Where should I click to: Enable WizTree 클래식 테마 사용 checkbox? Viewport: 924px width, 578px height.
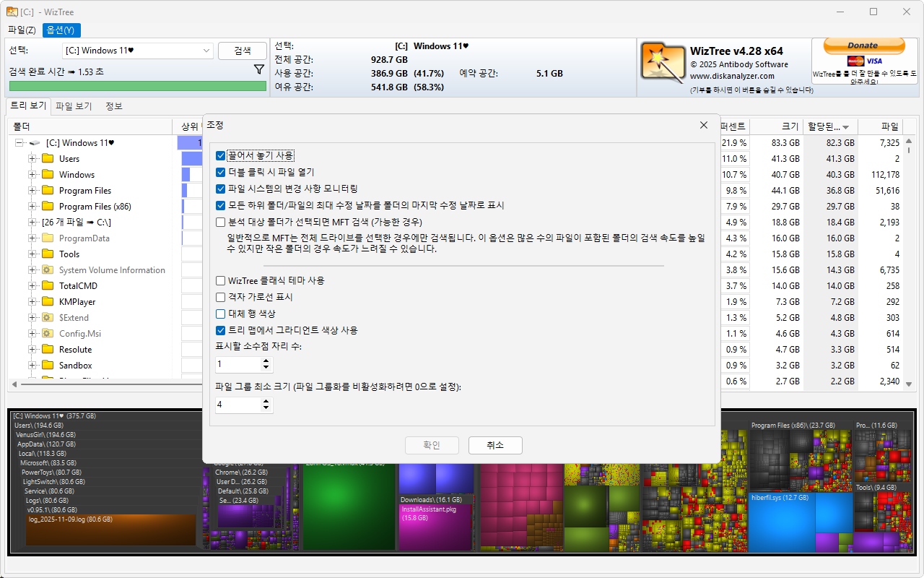click(x=221, y=280)
